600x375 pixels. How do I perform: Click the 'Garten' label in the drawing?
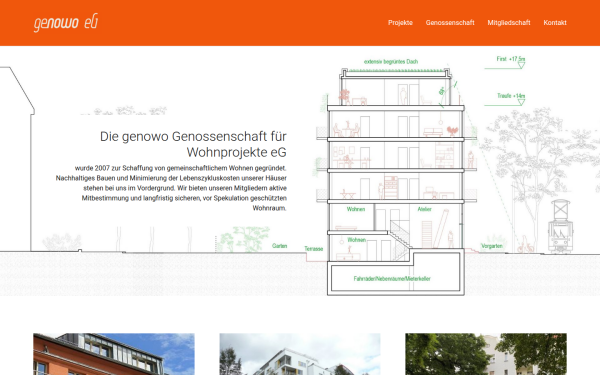click(x=279, y=246)
